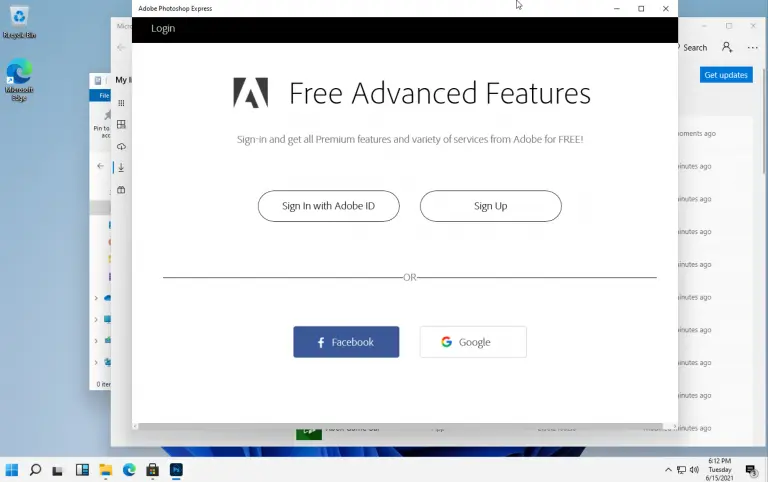Open the cloud icon in Store sidebar
768x482 pixels.
[x=121, y=146]
